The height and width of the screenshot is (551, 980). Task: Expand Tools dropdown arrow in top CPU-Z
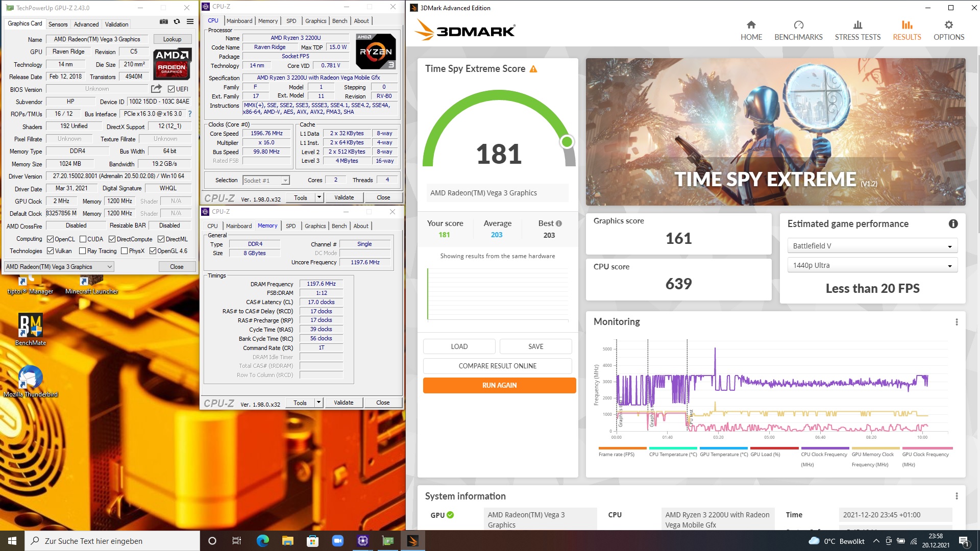pos(319,197)
